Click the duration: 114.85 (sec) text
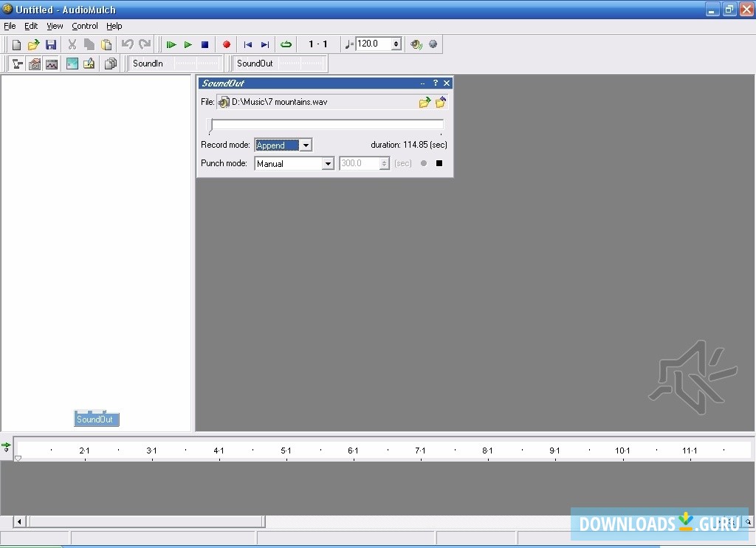Viewport: 756px width, 548px height. [409, 145]
